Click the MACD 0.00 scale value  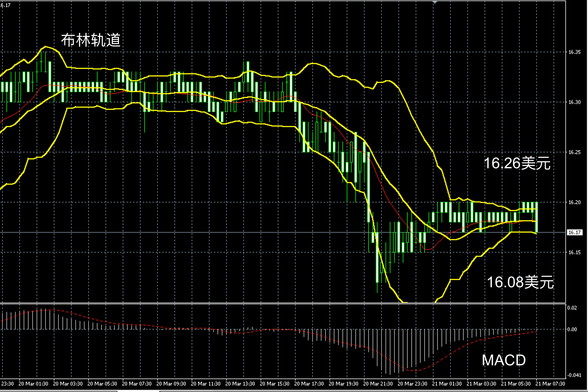572,330
